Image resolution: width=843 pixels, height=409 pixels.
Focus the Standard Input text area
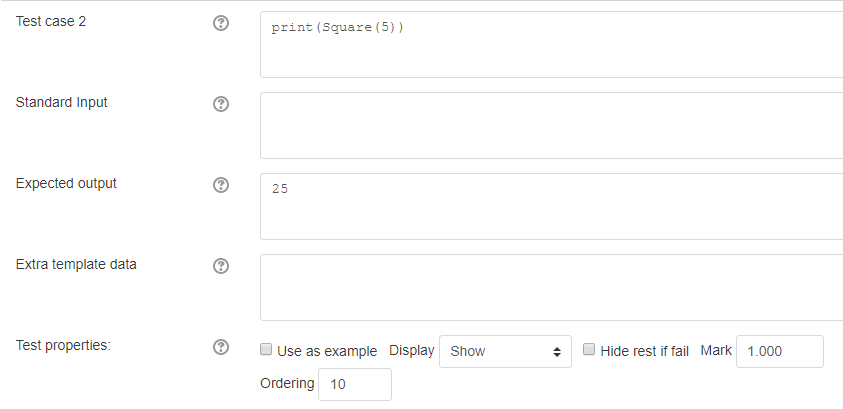coord(552,126)
